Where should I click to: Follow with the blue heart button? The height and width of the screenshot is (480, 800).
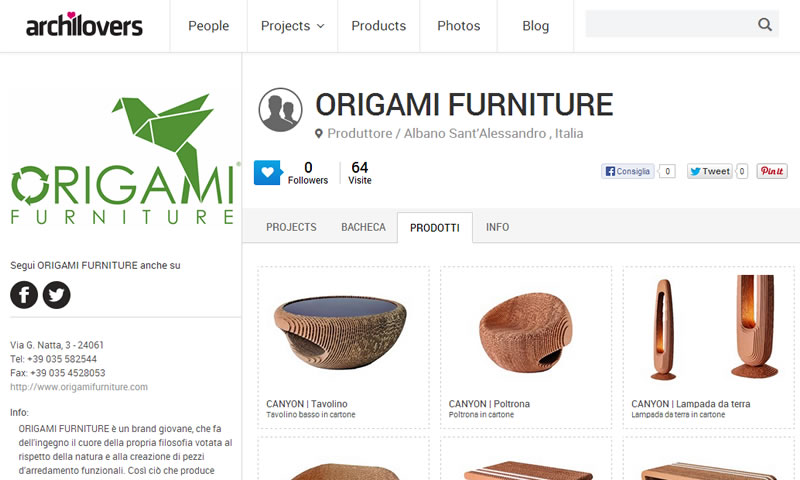pos(268,172)
